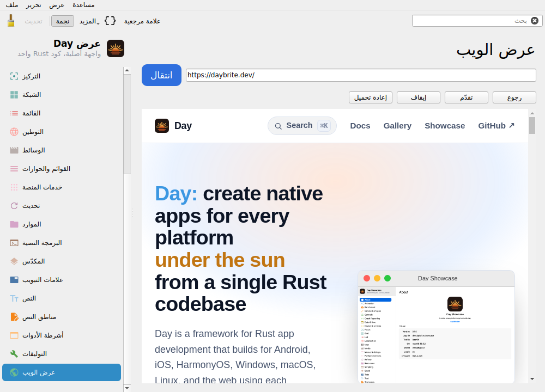Click the clear search X icon
545x392 pixels.
[x=535, y=21]
